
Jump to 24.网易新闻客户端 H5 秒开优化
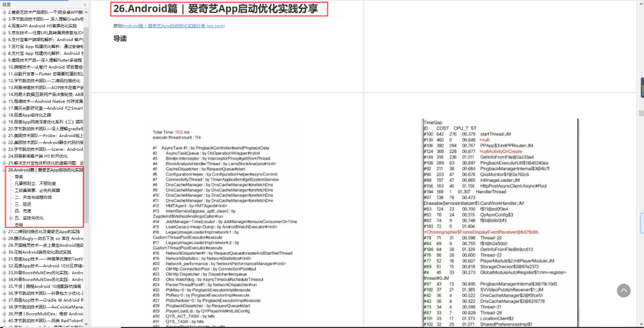[x=36, y=156]
